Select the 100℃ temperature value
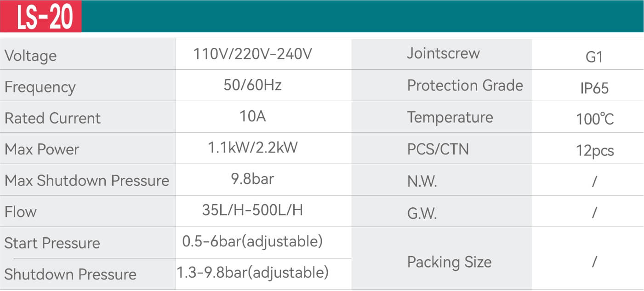This screenshot has height=291, width=644. (595, 120)
